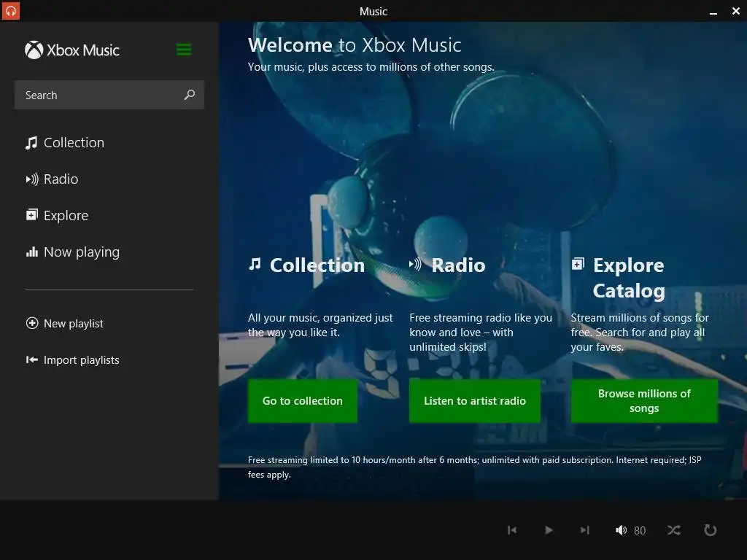Click the Collection heading on welcome page
747x560 pixels.
tap(317, 265)
